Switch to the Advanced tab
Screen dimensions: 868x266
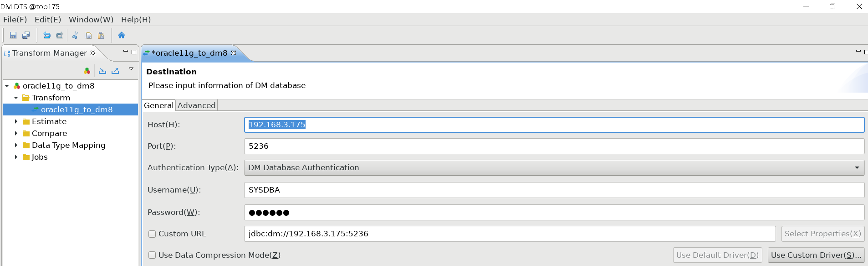coord(196,105)
